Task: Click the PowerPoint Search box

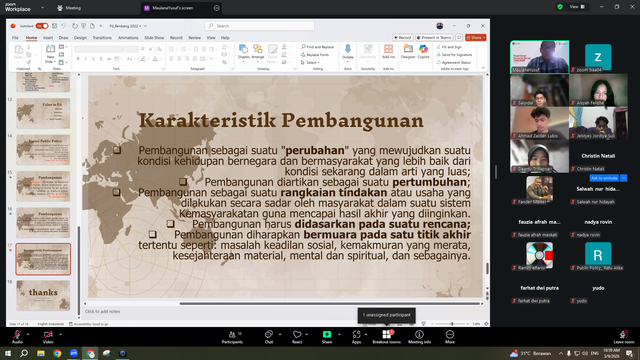Action: (x=260, y=26)
